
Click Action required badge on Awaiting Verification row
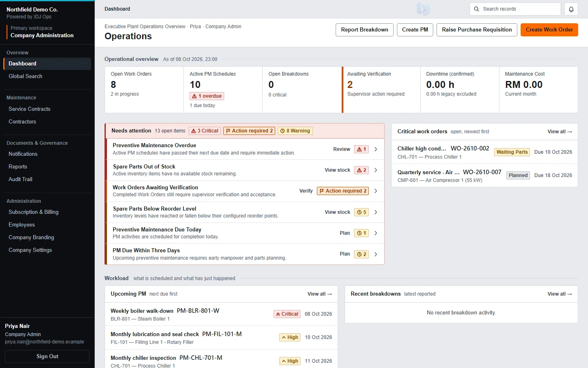[343, 191]
